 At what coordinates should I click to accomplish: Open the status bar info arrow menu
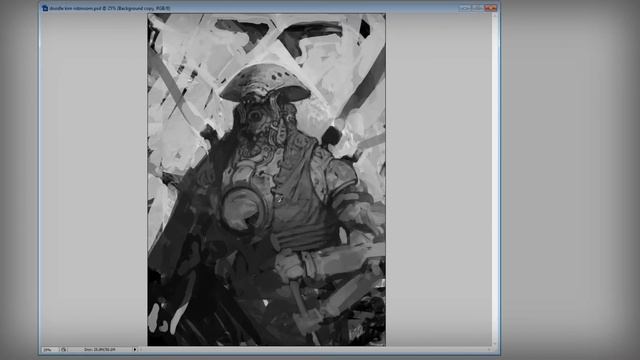pos(135,350)
